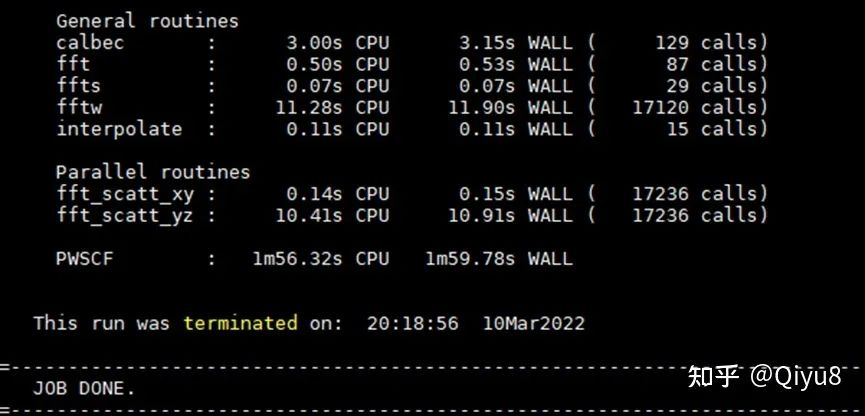Click the '1m56.32s' CPU time value

(297, 259)
